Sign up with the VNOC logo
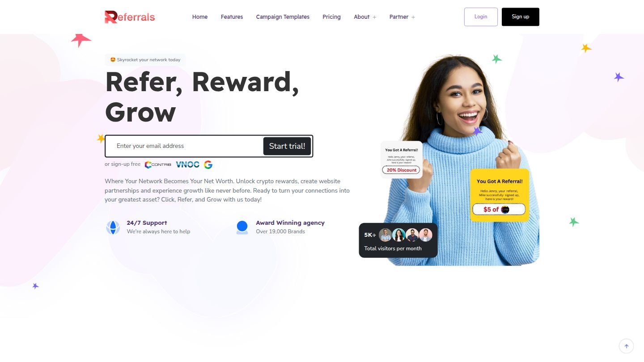The height and width of the screenshot is (362, 644). (187, 164)
